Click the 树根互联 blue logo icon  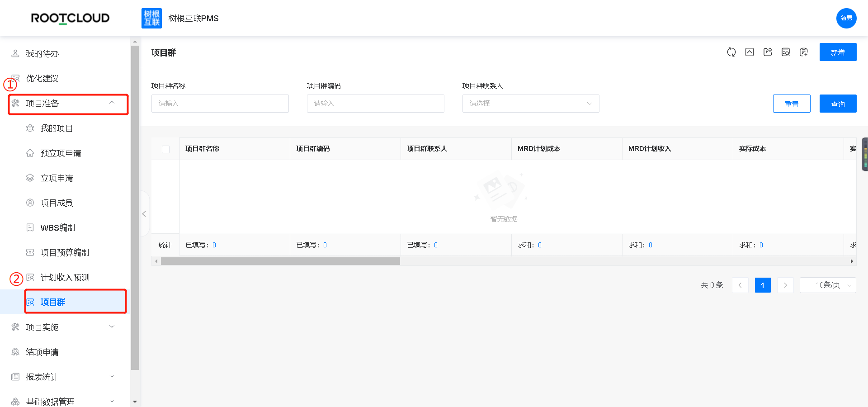[151, 18]
